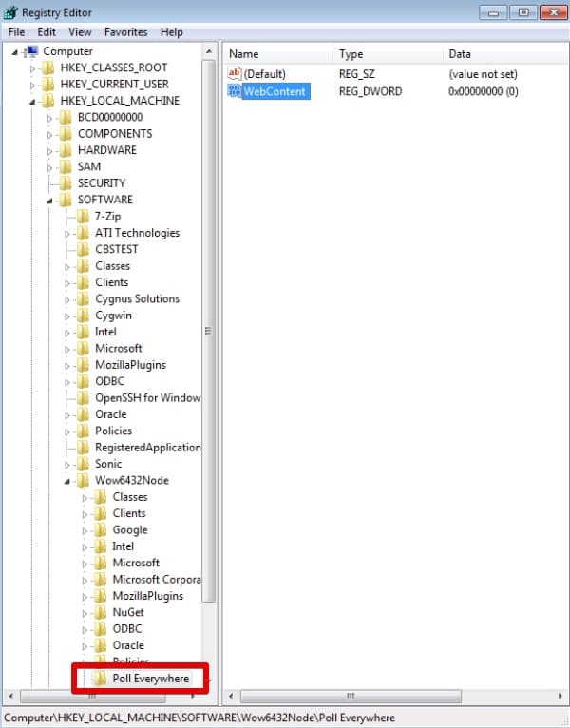Click the SOFTWARE folder icon
Screen dimensions: 570x728
point(66,200)
